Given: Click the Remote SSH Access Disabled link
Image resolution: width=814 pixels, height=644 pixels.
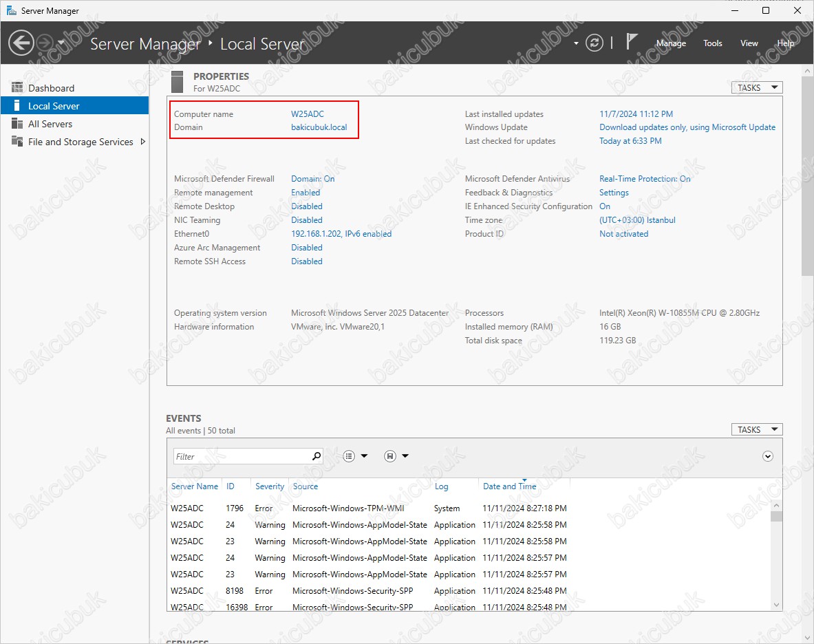Looking at the screenshot, I should 306,261.
